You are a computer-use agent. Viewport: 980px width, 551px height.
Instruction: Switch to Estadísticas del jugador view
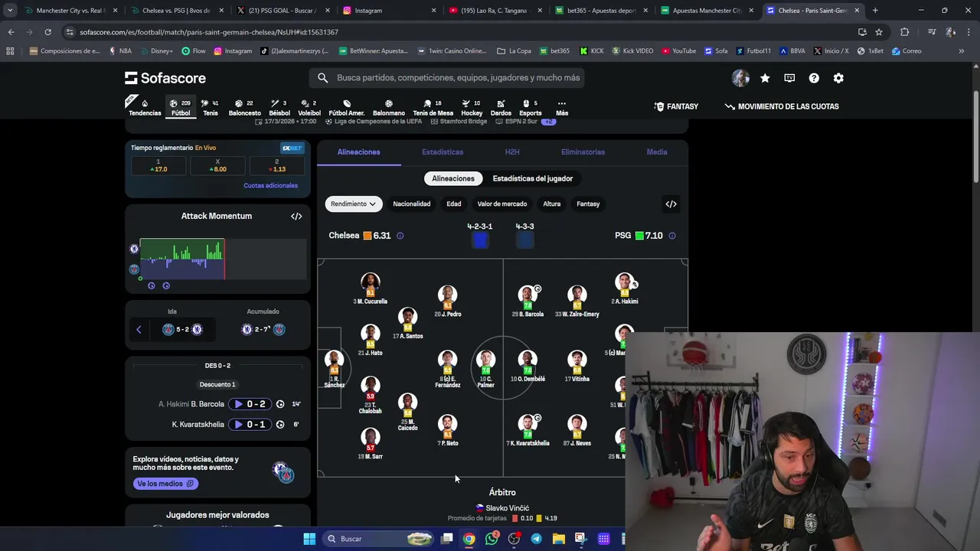coord(533,178)
